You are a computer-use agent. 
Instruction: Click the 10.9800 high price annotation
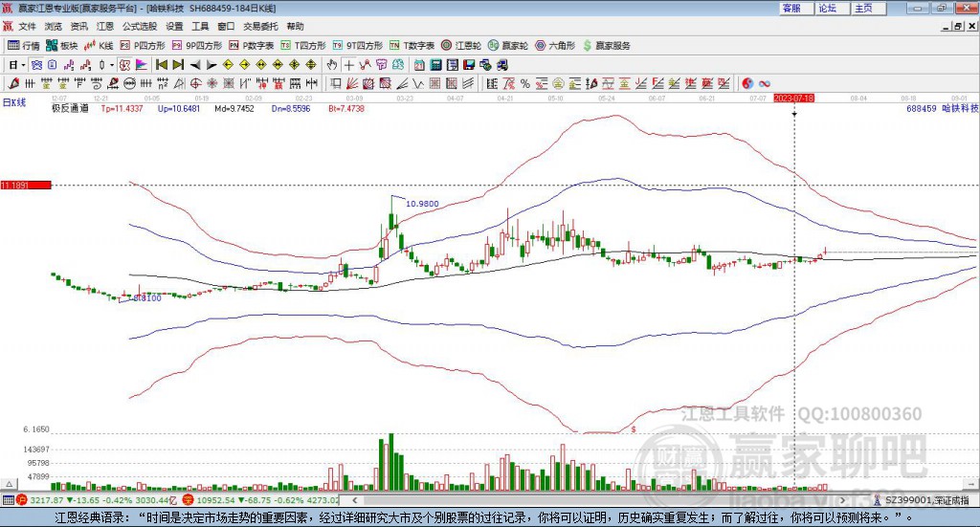422,204
